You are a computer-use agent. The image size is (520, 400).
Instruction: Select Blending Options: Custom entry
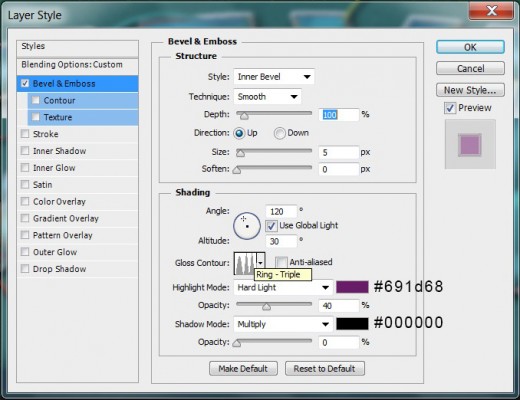coord(77,65)
